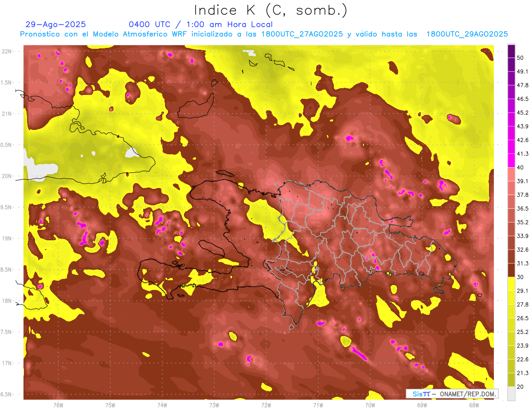This screenshot has height=411, width=532.
Task: Click the longitude label "70W"
Action: pos(370,405)
